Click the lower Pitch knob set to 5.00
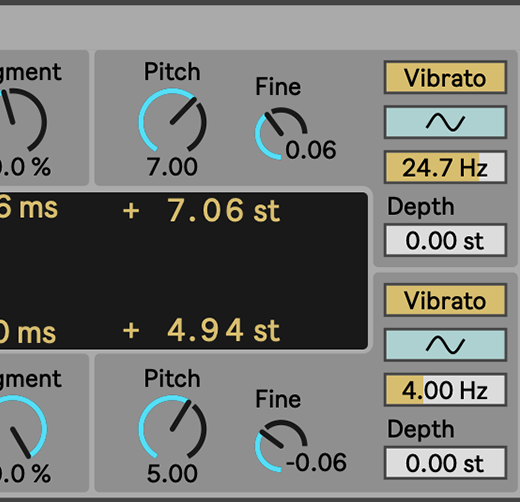 click(172, 428)
